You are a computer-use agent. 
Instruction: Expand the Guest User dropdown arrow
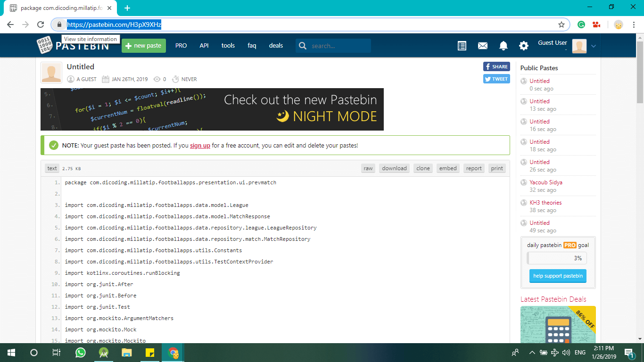coord(594,46)
